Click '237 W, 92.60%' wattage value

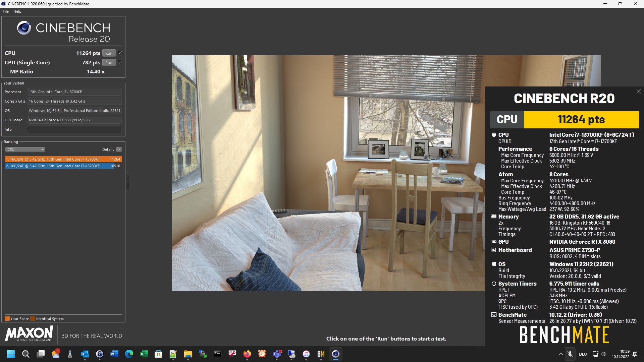564,209
